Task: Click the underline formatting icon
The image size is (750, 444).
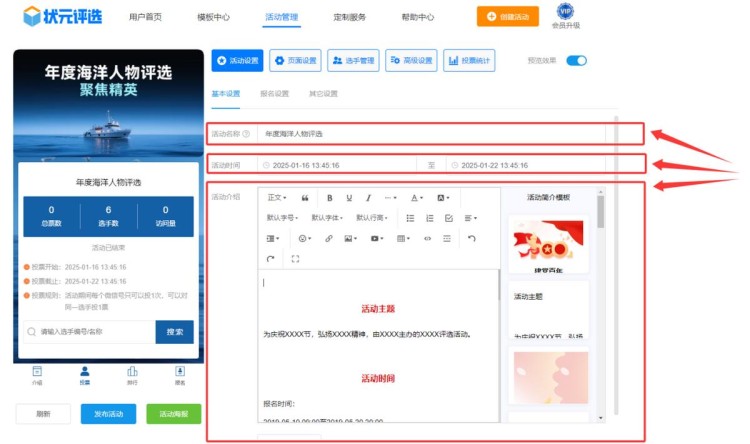Action: pyautogui.click(x=349, y=198)
